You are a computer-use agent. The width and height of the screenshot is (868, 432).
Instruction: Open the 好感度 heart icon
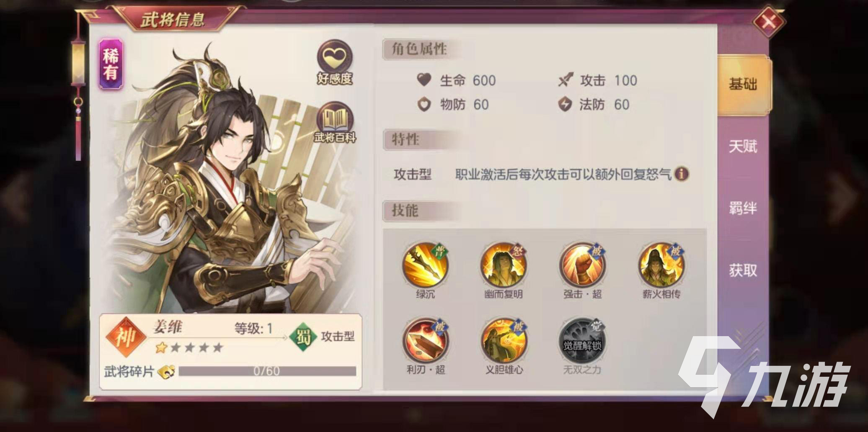click(x=334, y=61)
